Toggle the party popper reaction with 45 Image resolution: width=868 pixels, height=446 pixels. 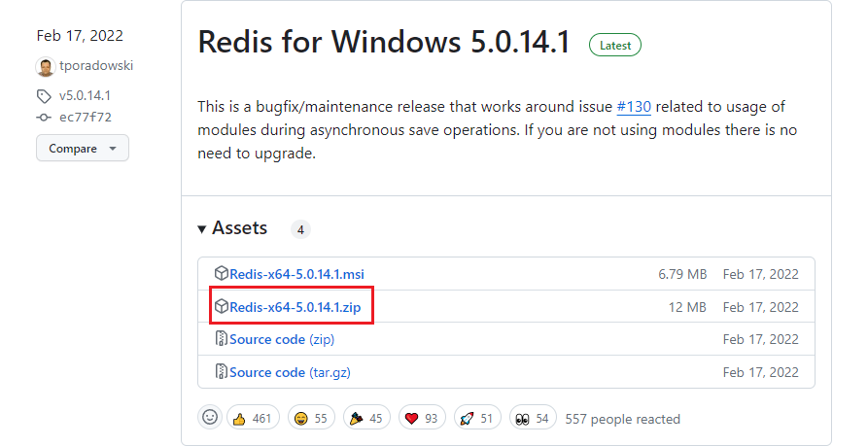coord(366,419)
